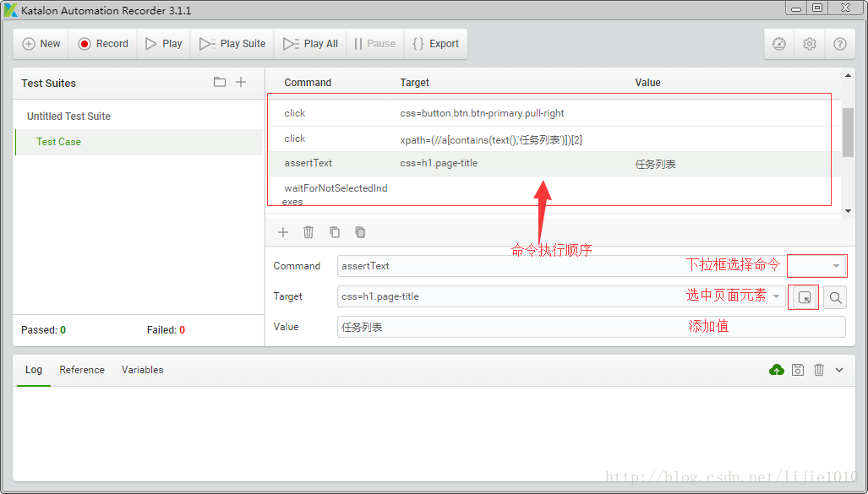Click the command list scrollbar thumb
868x494 pixels.
(848, 133)
